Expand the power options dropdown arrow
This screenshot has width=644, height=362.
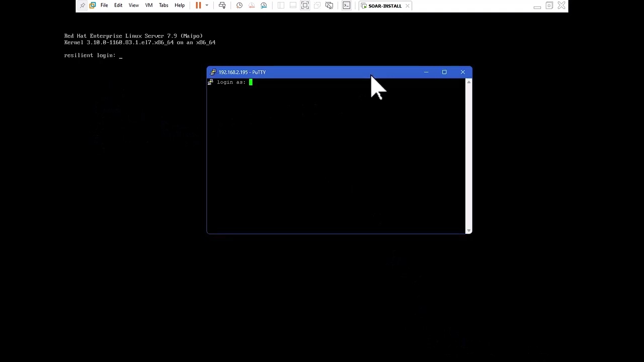(x=207, y=6)
